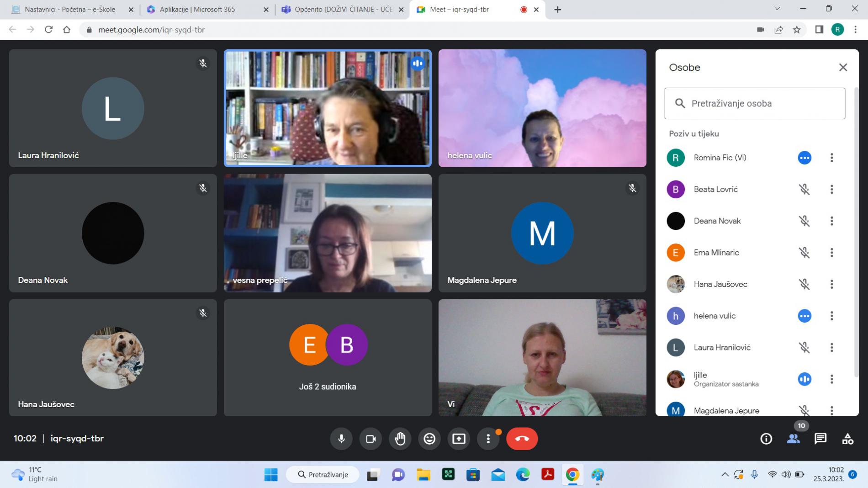
Task: Close the Osobe side panel
Action: (843, 68)
